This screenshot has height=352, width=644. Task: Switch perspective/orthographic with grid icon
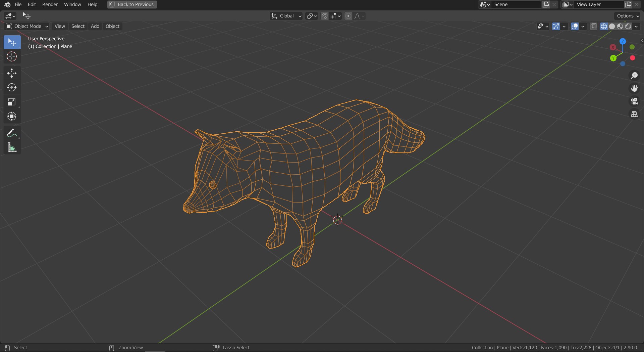point(634,114)
